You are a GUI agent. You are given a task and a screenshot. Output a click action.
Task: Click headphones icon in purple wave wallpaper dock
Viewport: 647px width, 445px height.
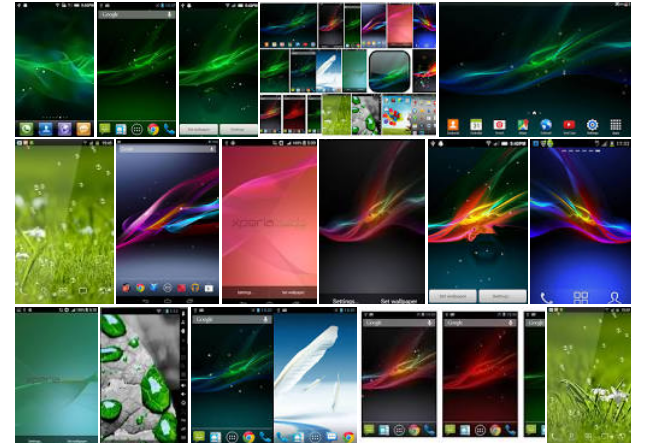click(195, 288)
